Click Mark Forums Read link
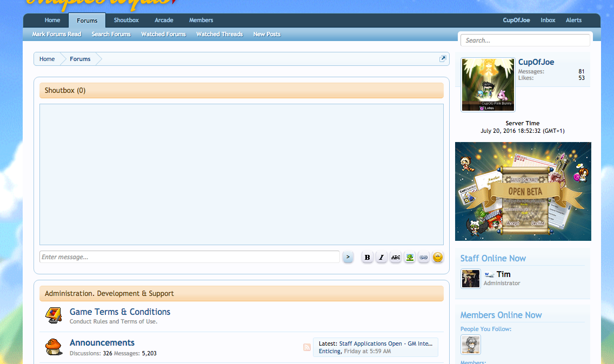 [57, 34]
